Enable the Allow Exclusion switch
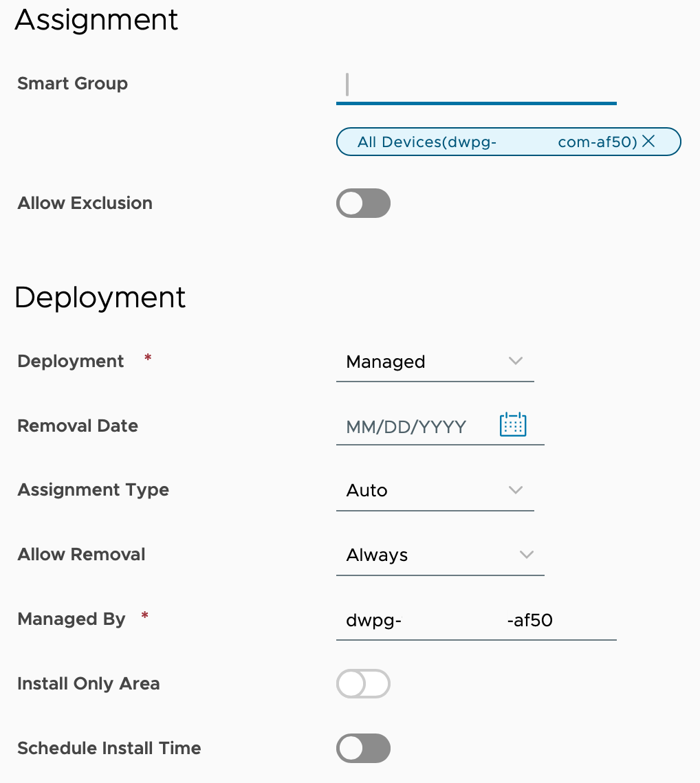700x783 pixels. (363, 203)
